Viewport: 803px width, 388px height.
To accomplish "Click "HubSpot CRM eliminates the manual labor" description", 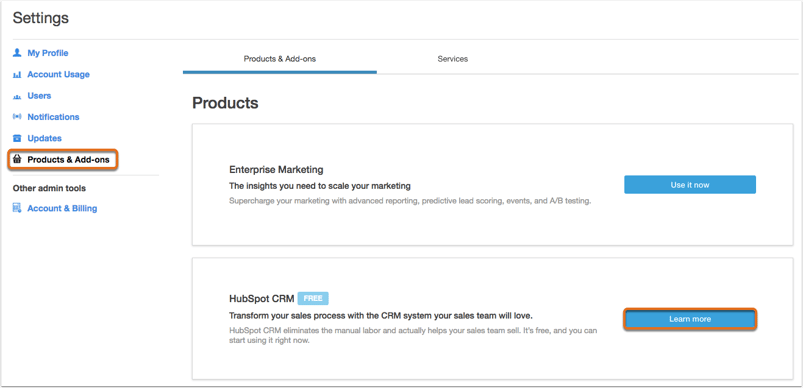I will point(413,335).
